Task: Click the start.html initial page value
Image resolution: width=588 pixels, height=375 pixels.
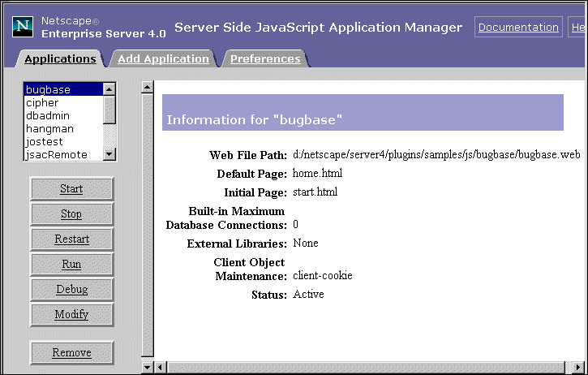Action: tap(315, 192)
